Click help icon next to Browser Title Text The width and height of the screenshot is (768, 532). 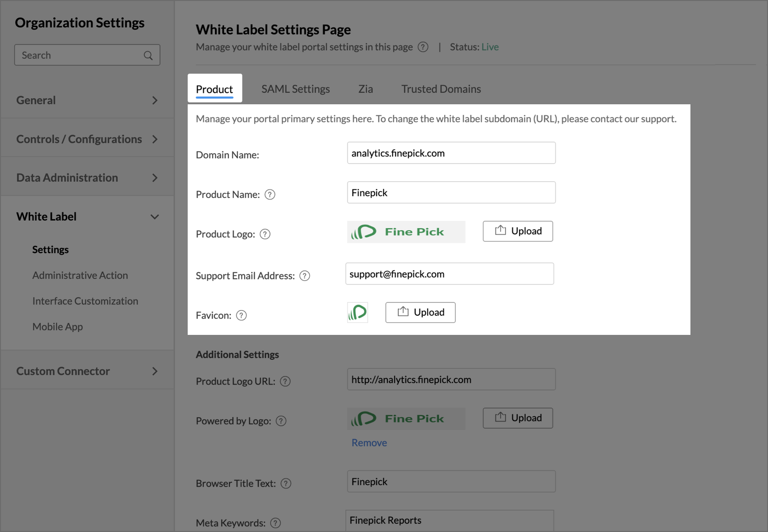tap(286, 484)
